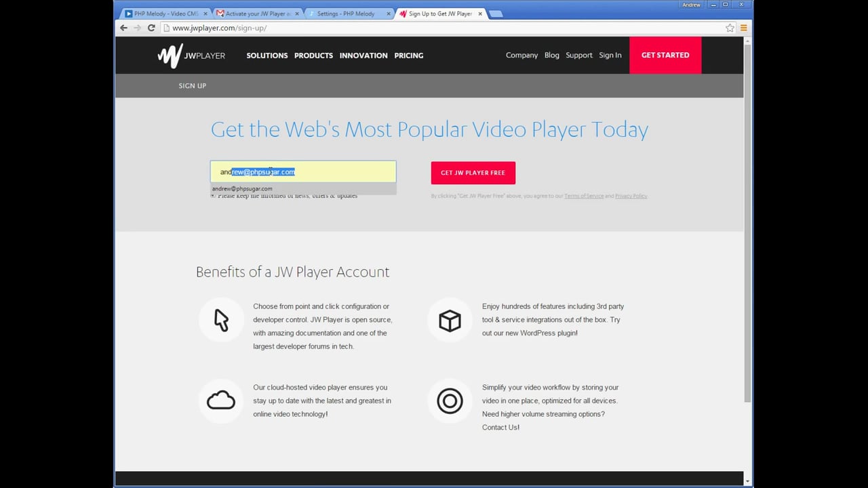
Task: Click the JW Player logo
Action: pyautogui.click(x=191, y=56)
